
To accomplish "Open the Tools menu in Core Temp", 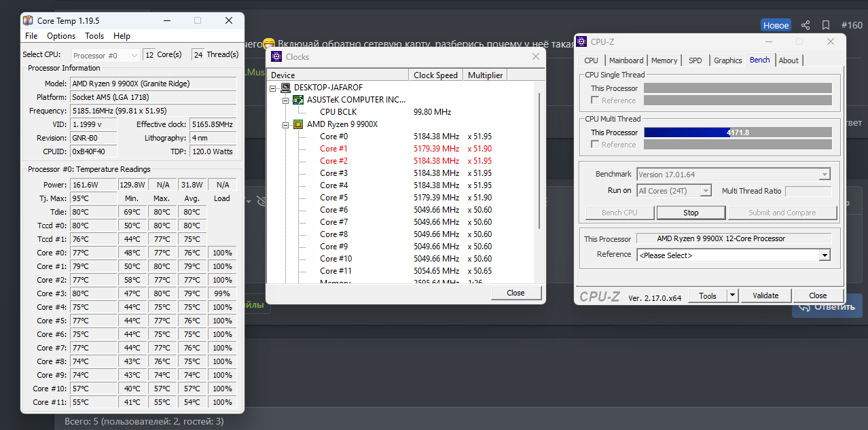I will point(94,36).
